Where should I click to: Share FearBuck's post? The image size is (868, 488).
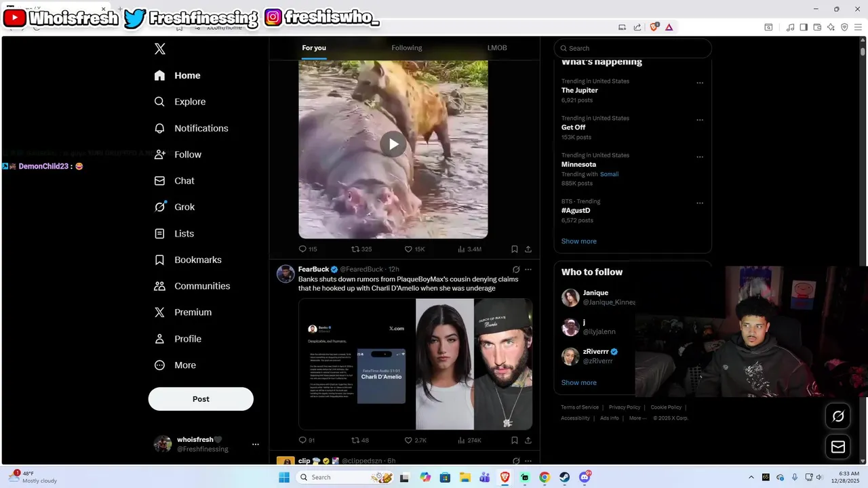coord(528,440)
